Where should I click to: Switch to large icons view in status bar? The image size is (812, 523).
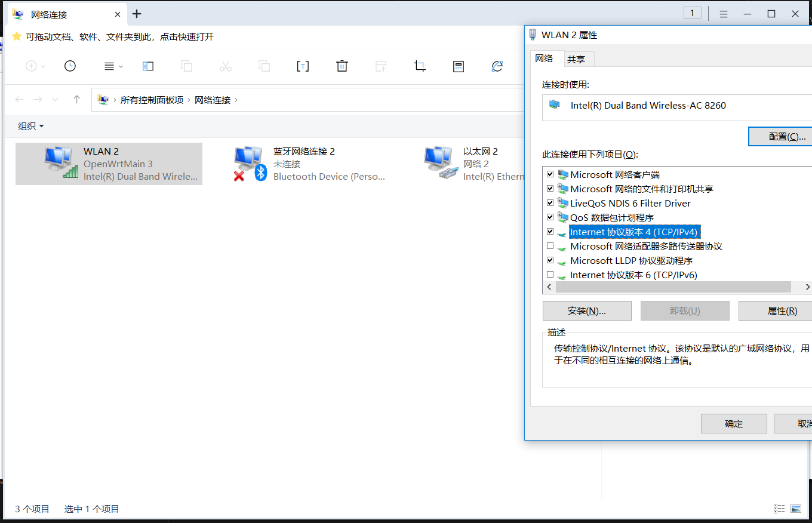(796, 509)
